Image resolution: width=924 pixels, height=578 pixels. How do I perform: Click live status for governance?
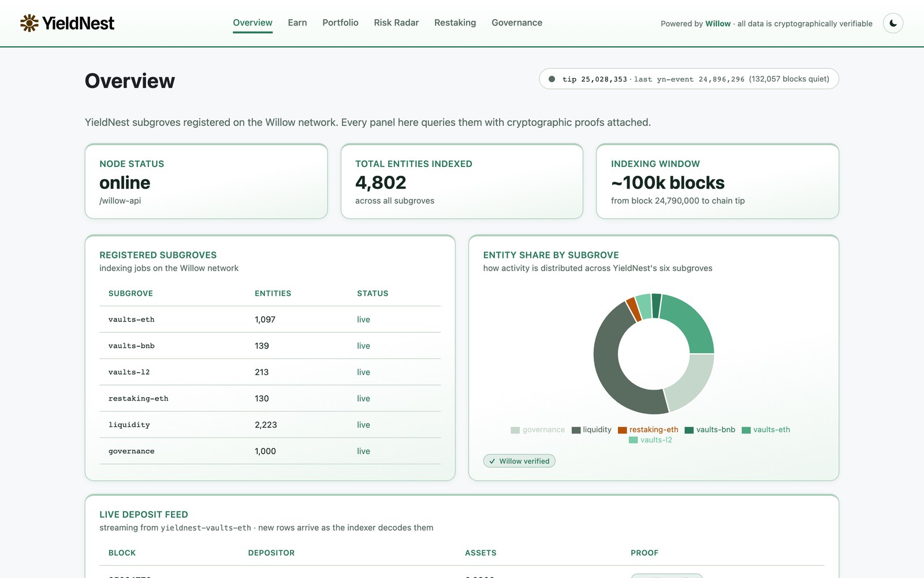[x=363, y=451]
